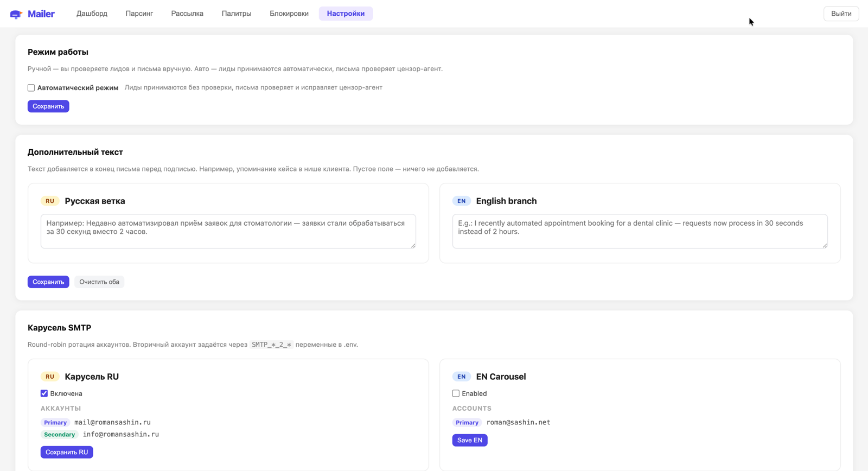
Task: Enable the EN Carousel checkbox
Action: [456, 393]
